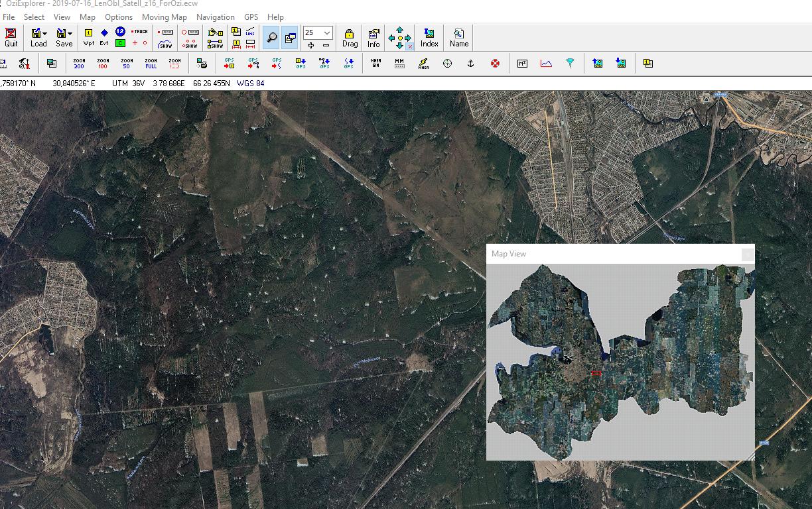Image resolution: width=812 pixels, height=509 pixels.
Task: Toggle the Map View window button
Action: point(290,38)
